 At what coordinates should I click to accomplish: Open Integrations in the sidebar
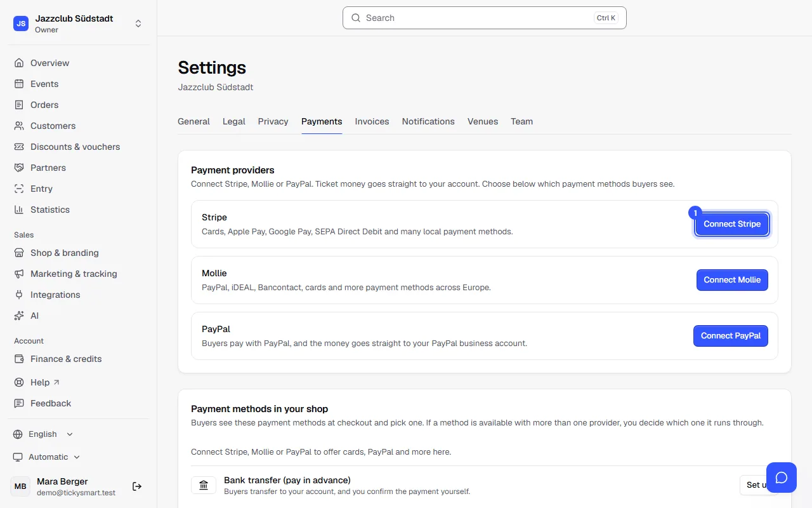click(x=79, y=295)
